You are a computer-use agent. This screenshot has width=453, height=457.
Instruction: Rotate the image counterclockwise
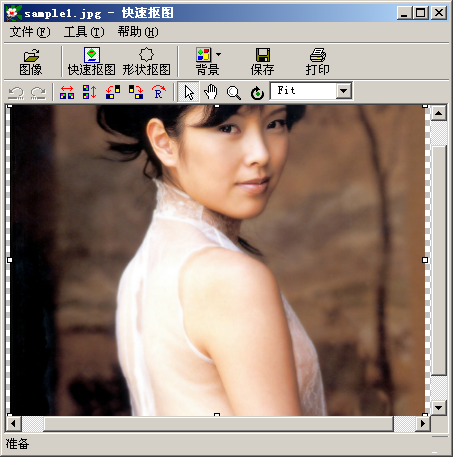(x=113, y=92)
